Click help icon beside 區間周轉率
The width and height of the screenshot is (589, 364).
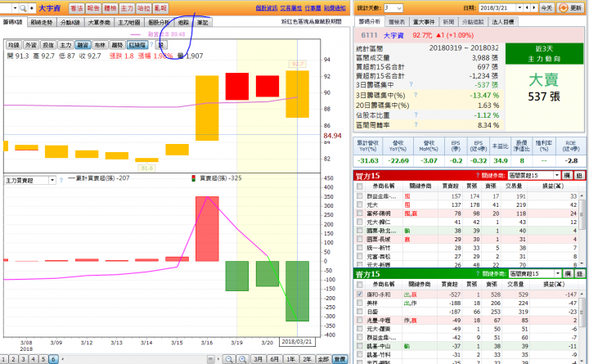click(x=416, y=124)
